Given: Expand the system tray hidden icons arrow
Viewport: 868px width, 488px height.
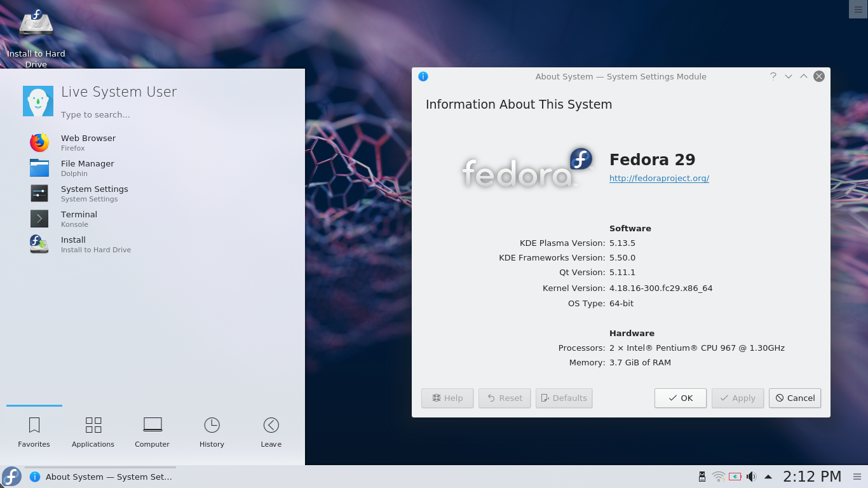Looking at the screenshot, I should click(768, 476).
